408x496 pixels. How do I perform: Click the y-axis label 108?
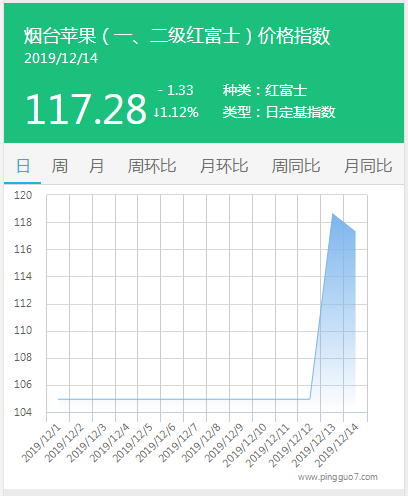pyautogui.click(x=23, y=357)
